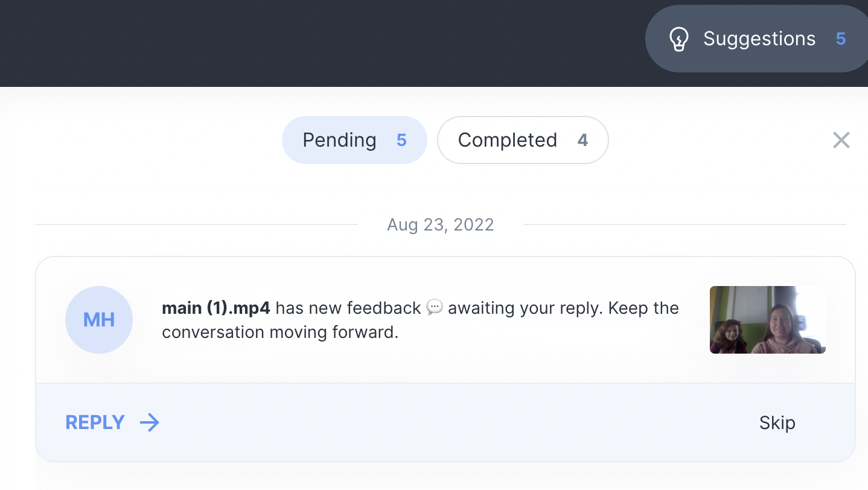Click the 'awaiting your reply' message text

click(525, 308)
